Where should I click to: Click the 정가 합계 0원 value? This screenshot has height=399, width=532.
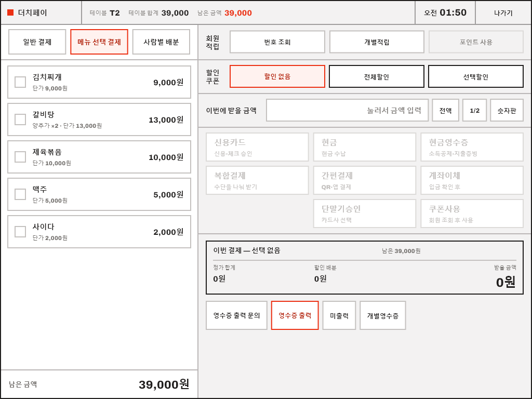click(x=219, y=278)
